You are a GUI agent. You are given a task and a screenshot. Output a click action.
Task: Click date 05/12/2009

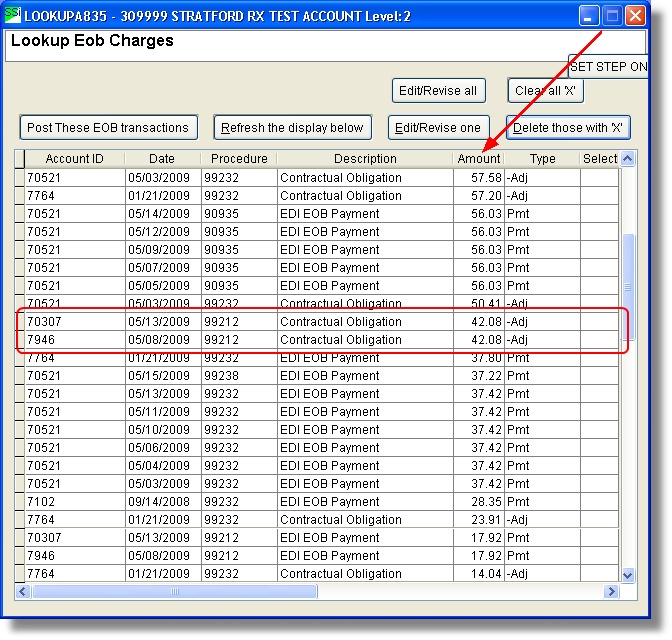[159, 231]
